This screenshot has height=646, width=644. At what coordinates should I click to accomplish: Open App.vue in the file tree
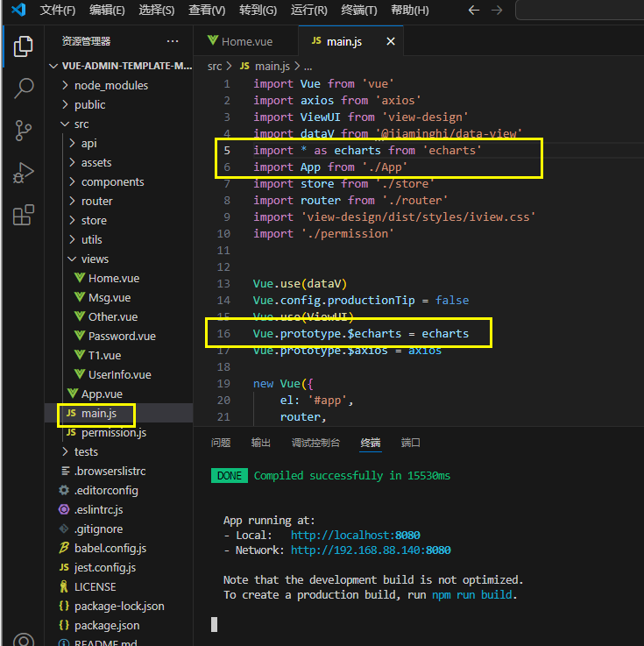pyautogui.click(x=119, y=394)
